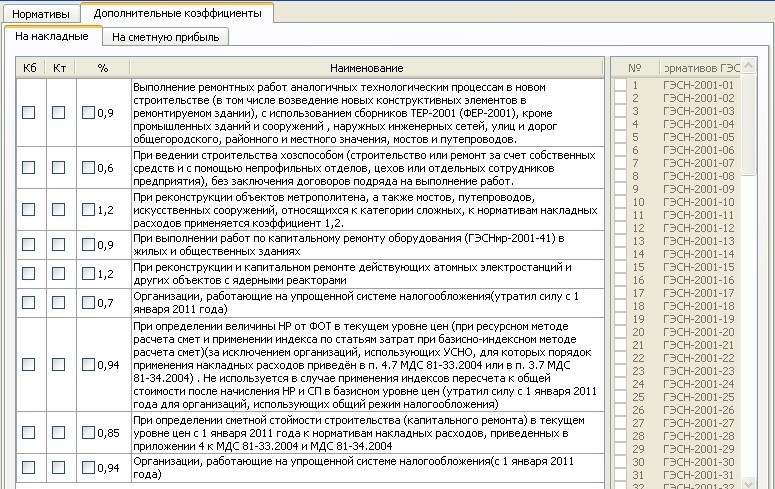Click the № column header in norms list
Image resolution: width=775 pixels, height=489 pixels.
coord(634,68)
